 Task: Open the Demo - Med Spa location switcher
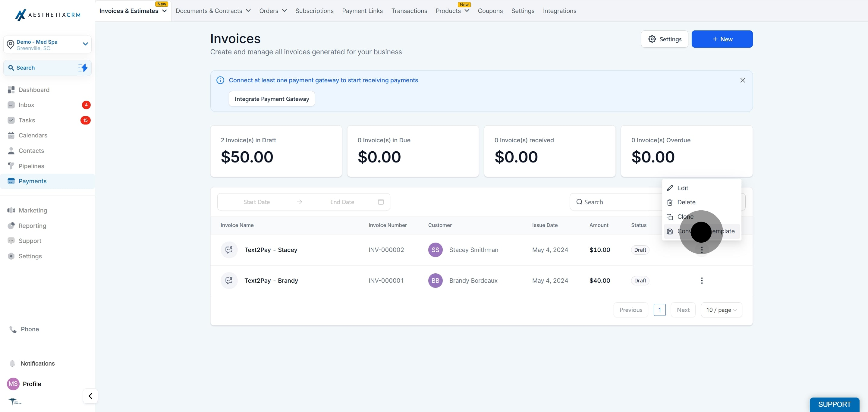pos(48,45)
